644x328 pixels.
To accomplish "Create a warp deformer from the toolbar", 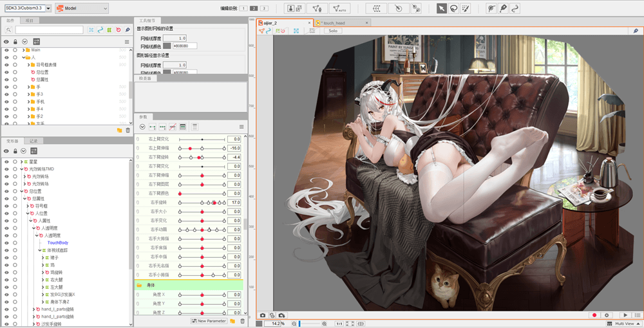I will click(x=376, y=8).
